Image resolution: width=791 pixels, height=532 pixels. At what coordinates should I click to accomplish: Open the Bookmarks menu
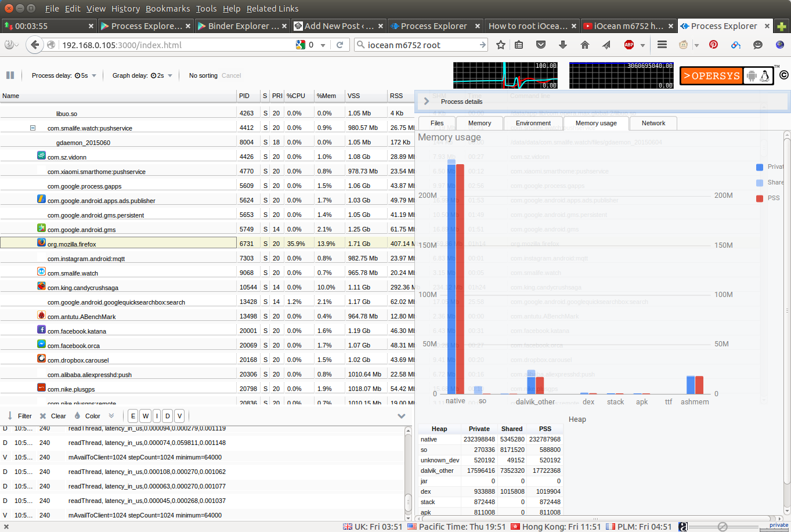(x=168, y=9)
